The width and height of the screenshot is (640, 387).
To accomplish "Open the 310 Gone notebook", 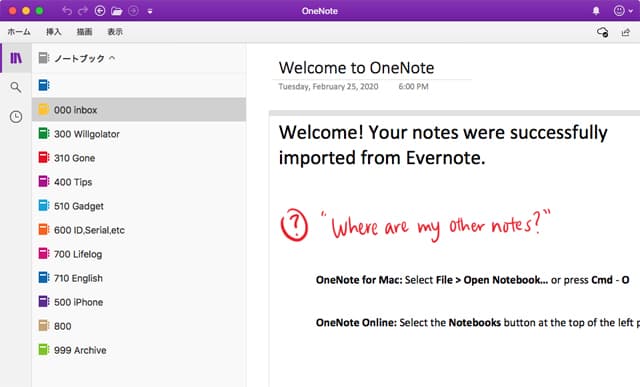I will (139, 158).
